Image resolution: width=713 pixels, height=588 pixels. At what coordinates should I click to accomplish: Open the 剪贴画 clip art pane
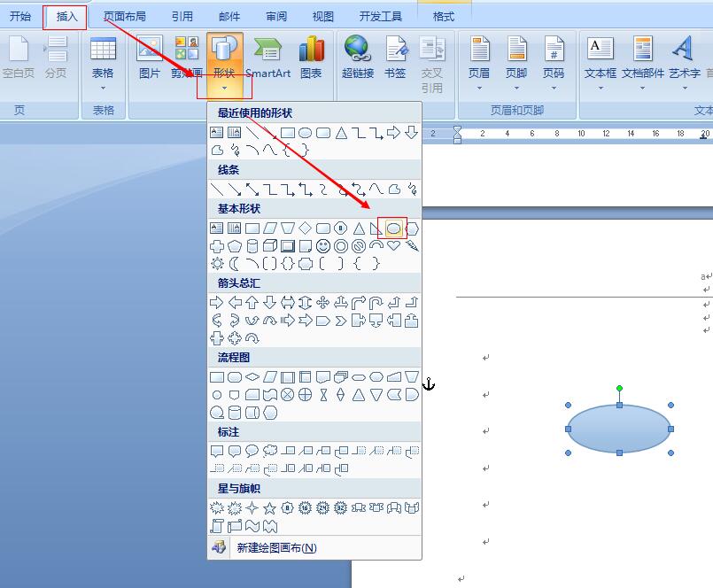click(187, 57)
